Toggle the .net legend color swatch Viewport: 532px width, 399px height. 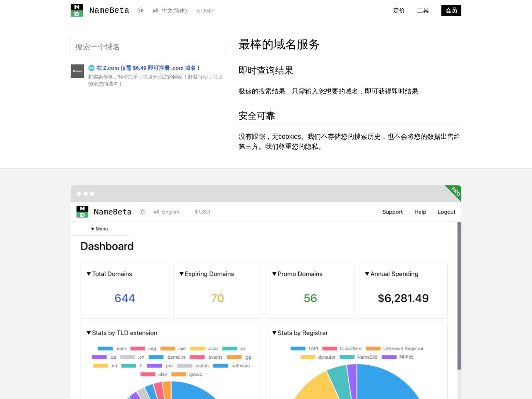tap(167, 348)
